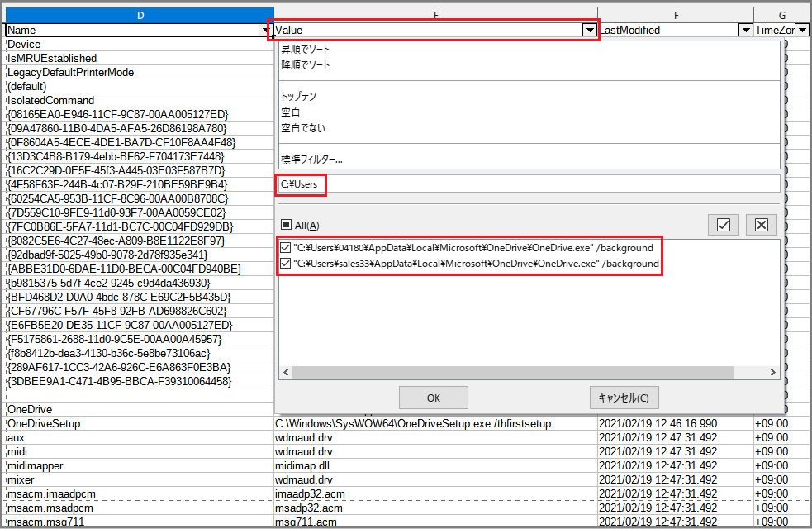Uncheck the 04180 OneDrive.exe entry
This screenshot has height=529, width=812.
(x=285, y=248)
